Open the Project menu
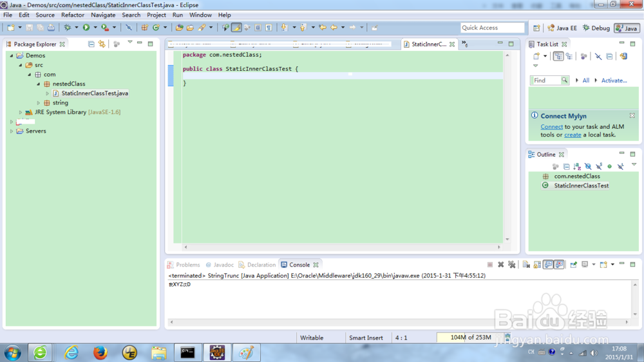The width and height of the screenshot is (644, 362). (x=156, y=15)
